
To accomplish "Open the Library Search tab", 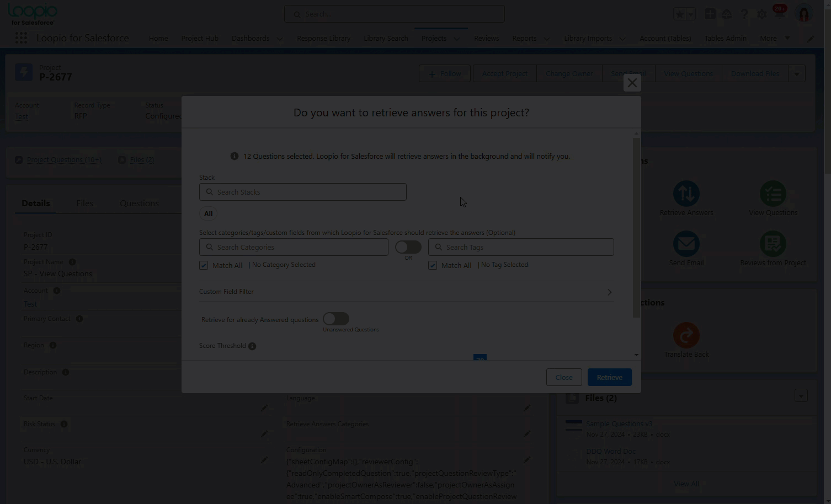I will (x=386, y=38).
